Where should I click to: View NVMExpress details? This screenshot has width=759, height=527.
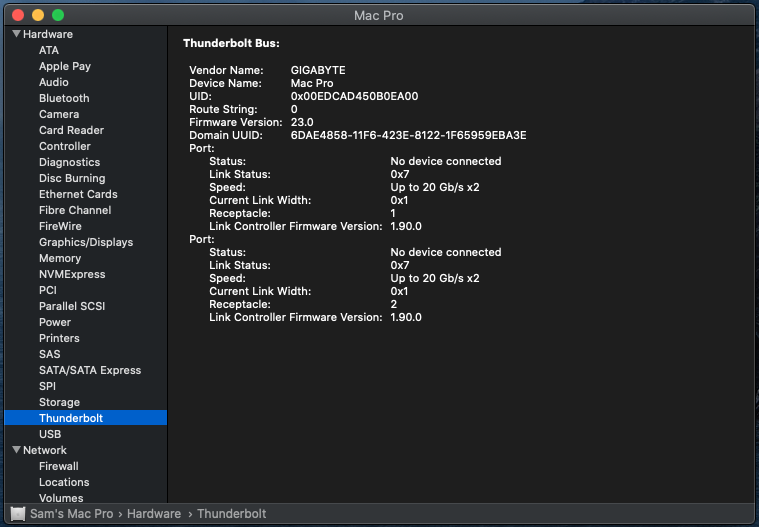click(72, 274)
